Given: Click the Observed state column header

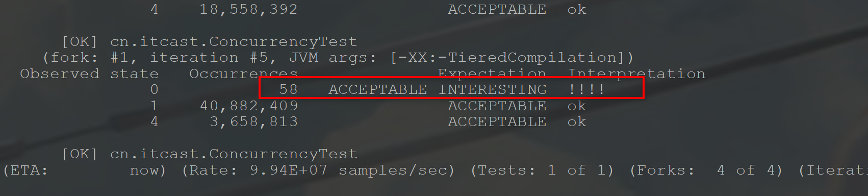Looking at the screenshot, I should point(89,73).
